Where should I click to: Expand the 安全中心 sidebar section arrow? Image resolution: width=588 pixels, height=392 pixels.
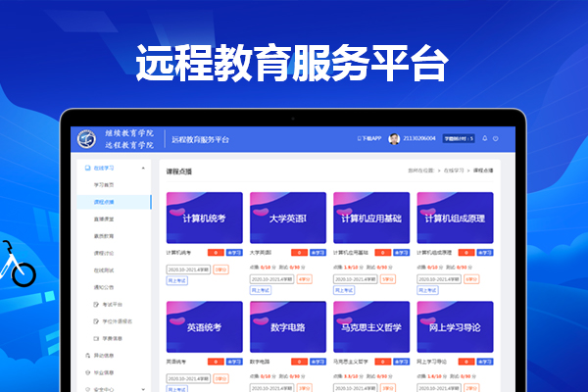click(143, 389)
